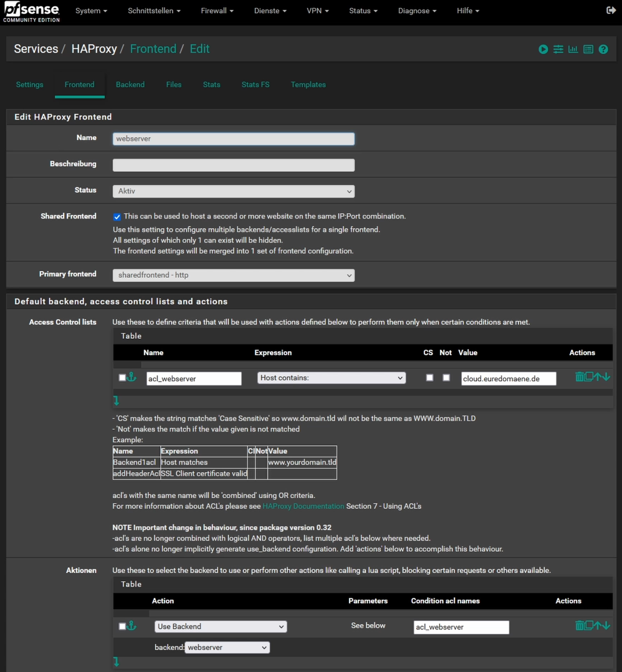Image resolution: width=622 pixels, height=672 pixels.
Task: Uncheck the Shared Frontend checkbox
Action: 117,217
